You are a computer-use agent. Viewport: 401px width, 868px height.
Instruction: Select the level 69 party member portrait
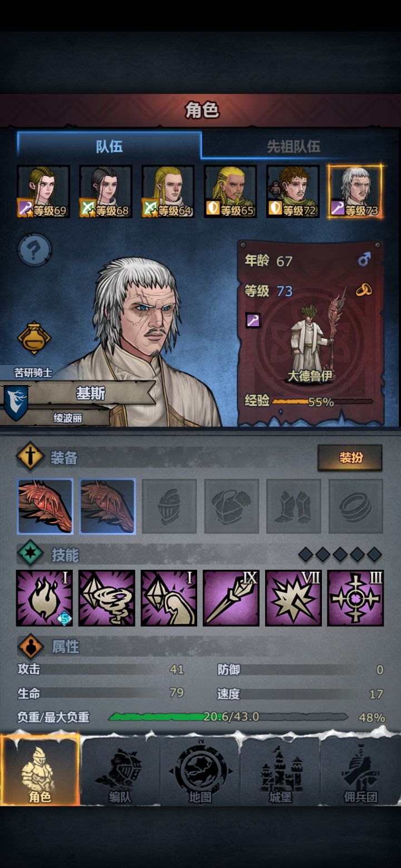[43, 191]
